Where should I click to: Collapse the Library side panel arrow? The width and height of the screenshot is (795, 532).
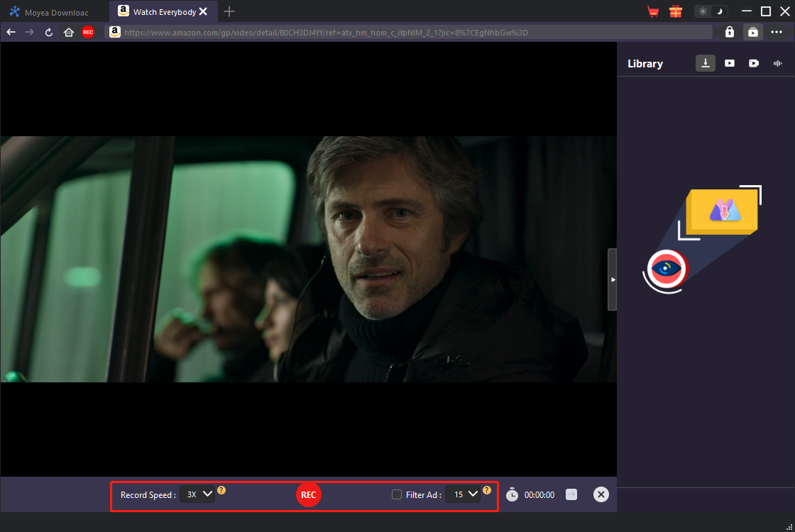click(613, 279)
